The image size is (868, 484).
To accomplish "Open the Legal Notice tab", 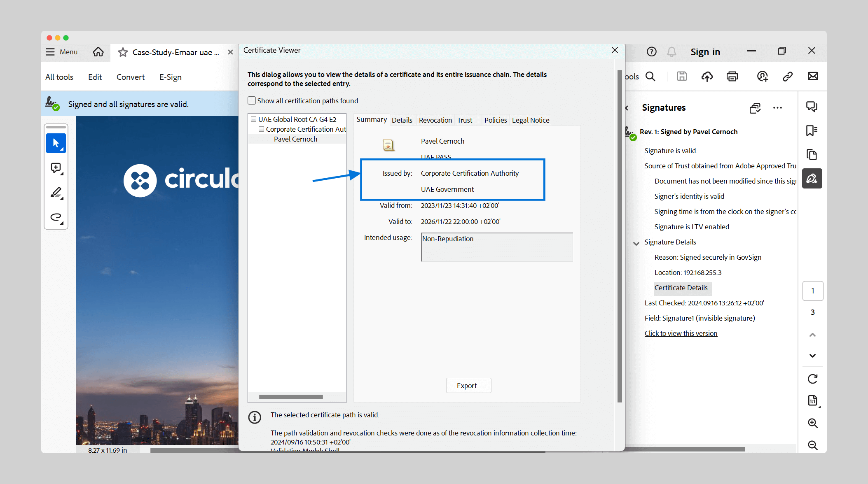I will [x=530, y=120].
